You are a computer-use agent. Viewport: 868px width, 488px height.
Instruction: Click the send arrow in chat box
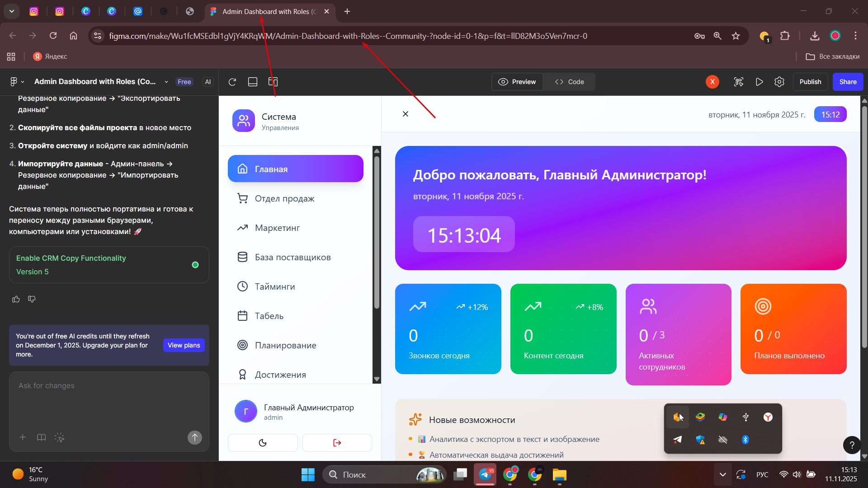pos(195,437)
